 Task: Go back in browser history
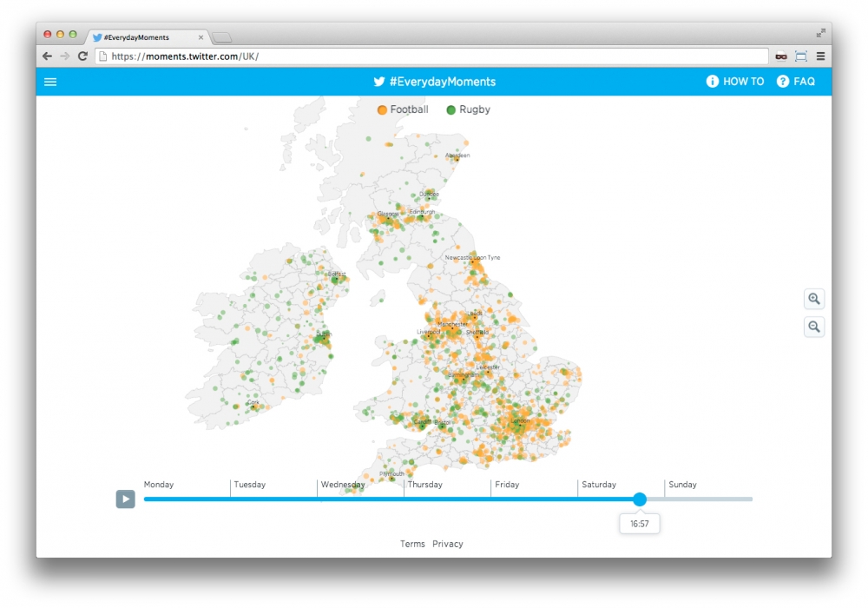[48, 56]
